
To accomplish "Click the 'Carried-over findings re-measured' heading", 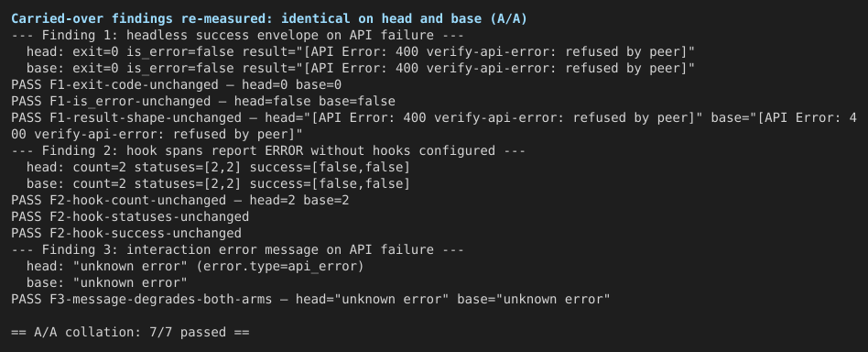I will click(269, 19).
